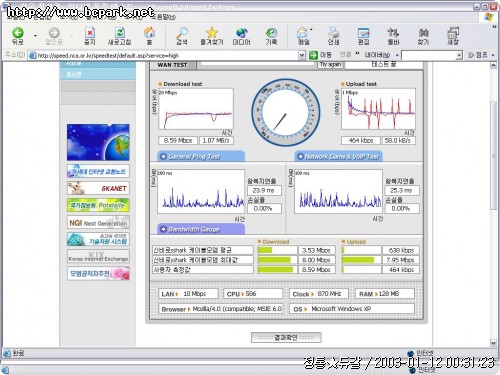500x375 pixels.
Task: Open the pink flower banner link
Action: (x=98, y=273)
